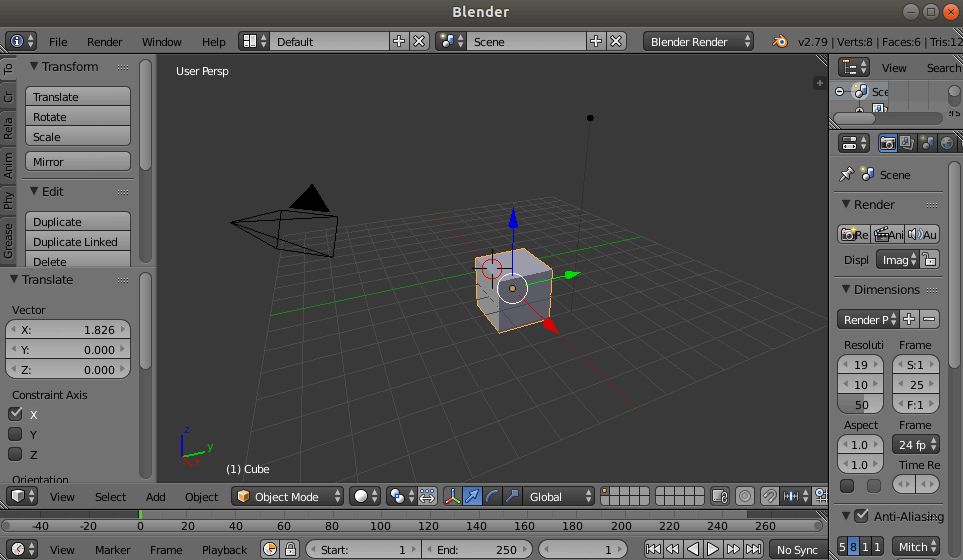The image size is (963, 560).
Task: Open the Info editor type selector
Action: click(x=21, y=41)
